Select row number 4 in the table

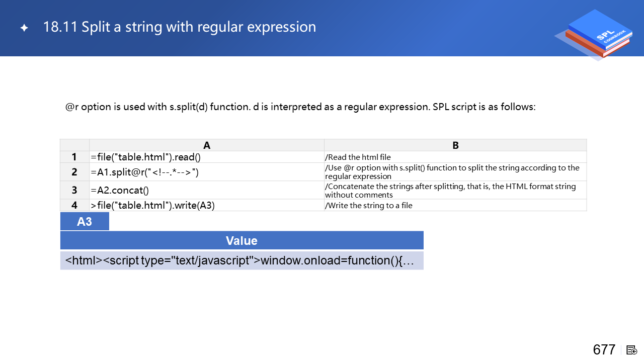(74, 205)
